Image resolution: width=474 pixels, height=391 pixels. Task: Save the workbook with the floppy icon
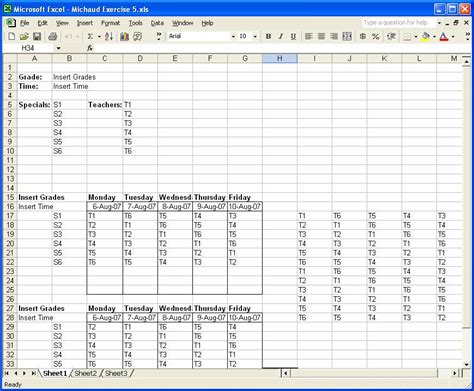37,36
